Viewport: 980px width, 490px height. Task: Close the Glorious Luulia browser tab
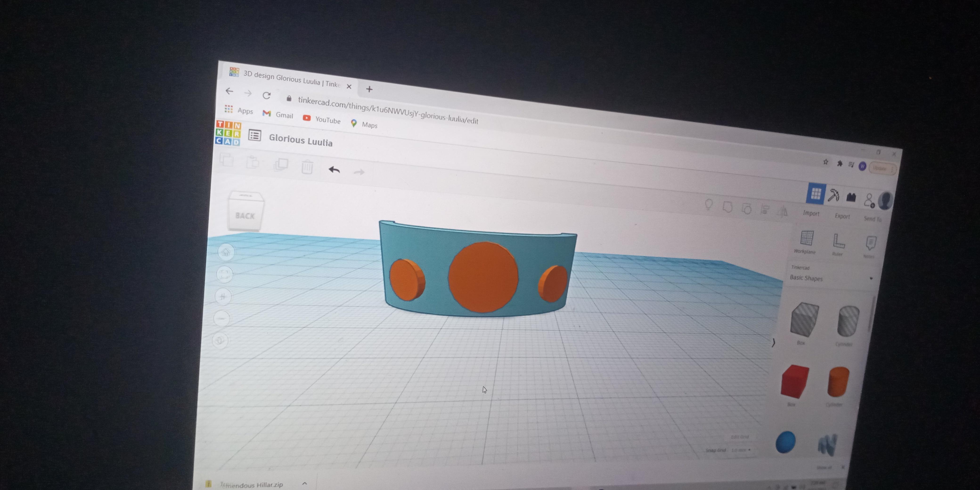349,86
